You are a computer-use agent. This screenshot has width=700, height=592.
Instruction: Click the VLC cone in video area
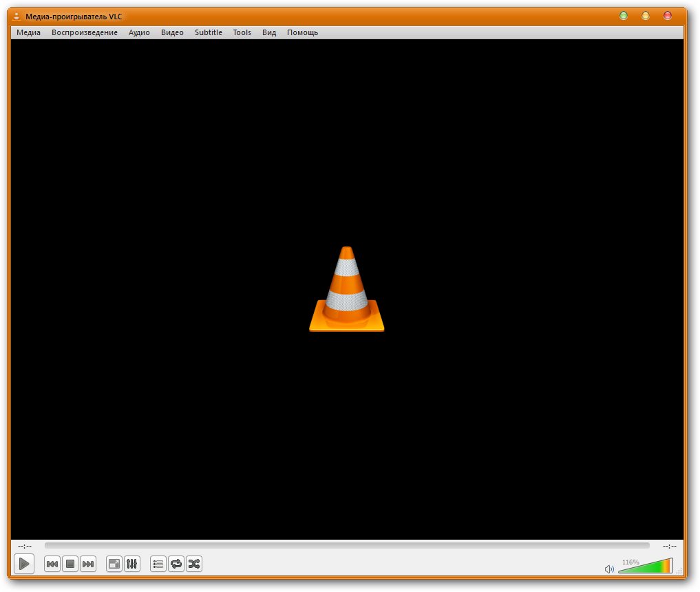click(x=347, y=289)
